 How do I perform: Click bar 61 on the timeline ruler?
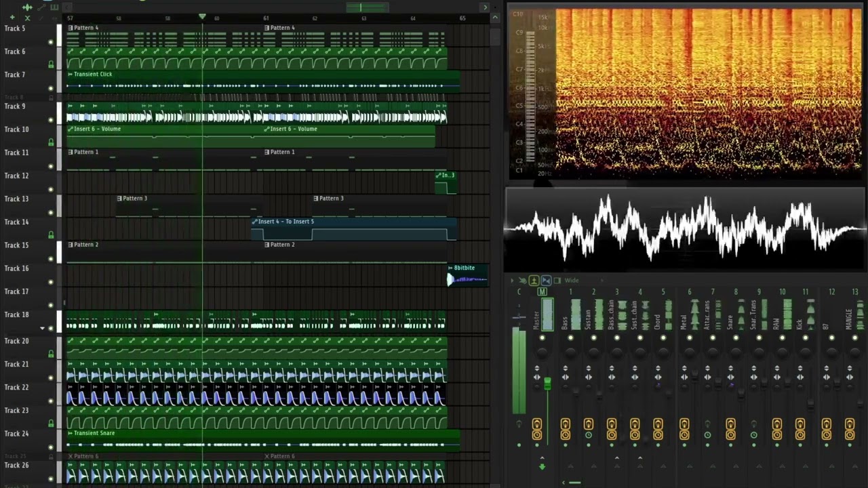pyautogui.click(x=266, y=18)
